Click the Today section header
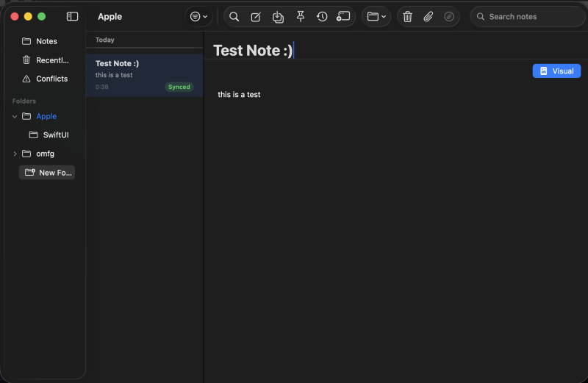Screen dimensions: 588x383 pyautogui.click(x=104, y=40)
